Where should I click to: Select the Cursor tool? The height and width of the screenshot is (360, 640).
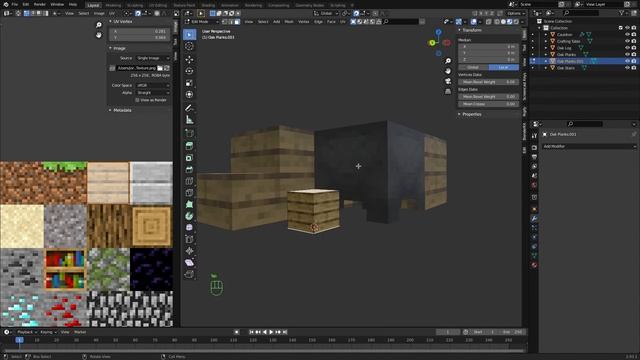coord(189,47)
